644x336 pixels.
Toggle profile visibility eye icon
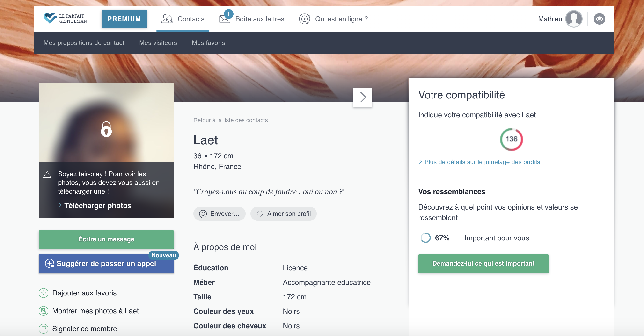pyautogui.click(x=599, y=19)
